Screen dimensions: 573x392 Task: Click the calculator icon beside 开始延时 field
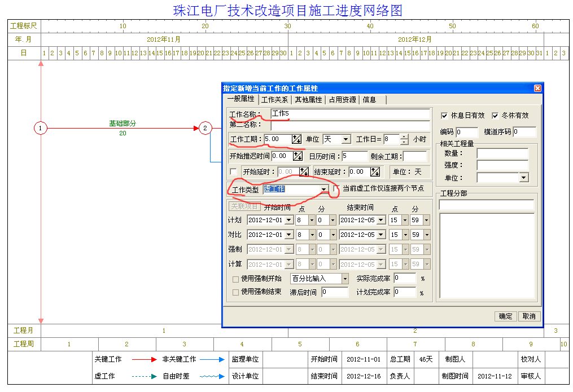pyautogui.click(x=304, y=171)
